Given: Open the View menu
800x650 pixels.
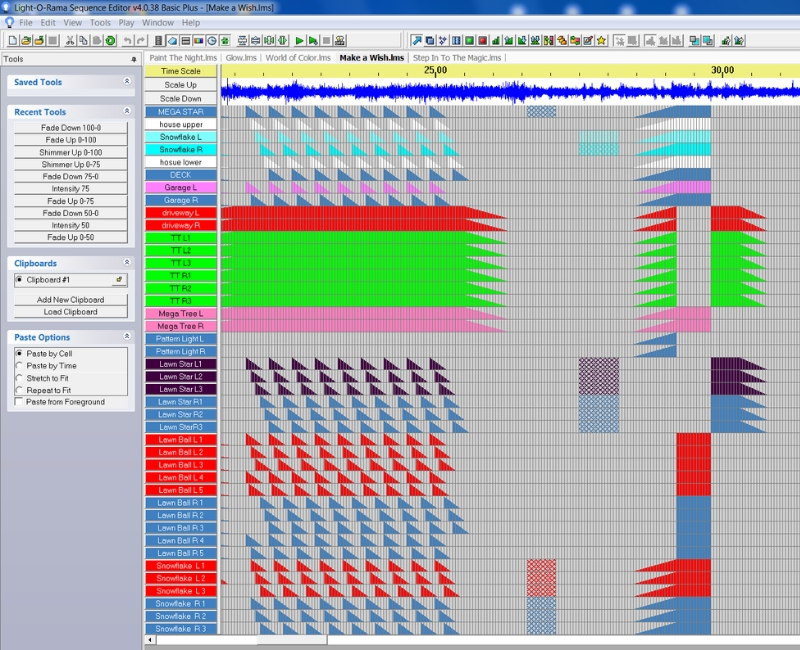Looking at the screenshot, I should coord(72,22).
